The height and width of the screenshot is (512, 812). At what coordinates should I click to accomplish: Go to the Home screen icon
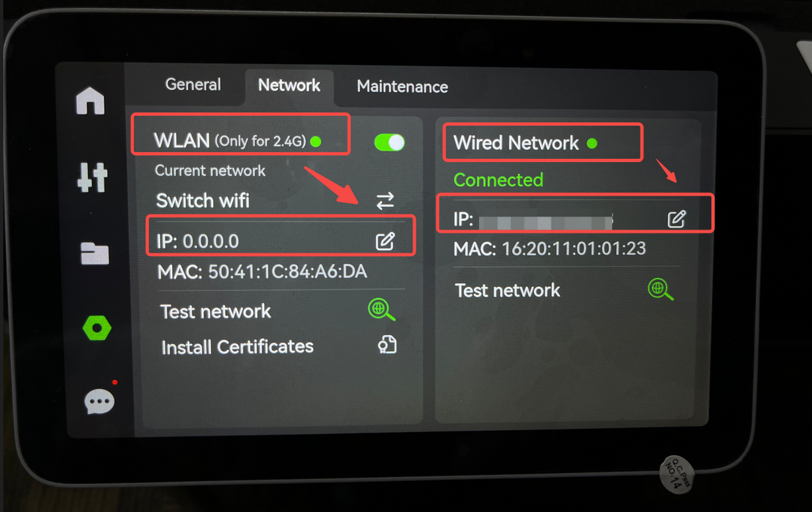[91, 101]
